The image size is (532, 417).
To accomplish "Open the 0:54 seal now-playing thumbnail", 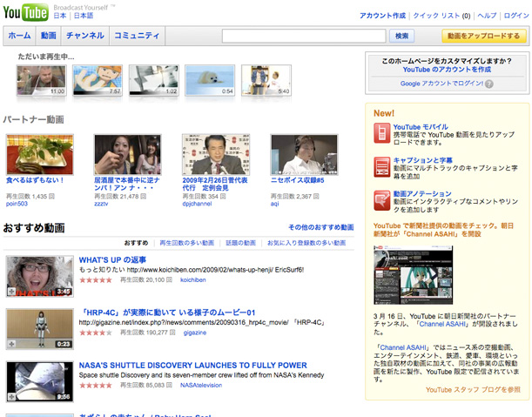I will tap(210, 80).
